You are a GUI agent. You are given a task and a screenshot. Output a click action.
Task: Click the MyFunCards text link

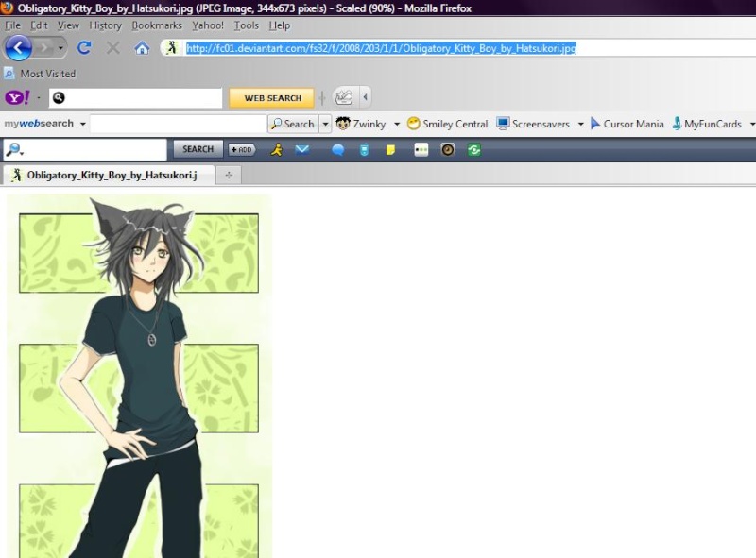click(x=713, y=124)
